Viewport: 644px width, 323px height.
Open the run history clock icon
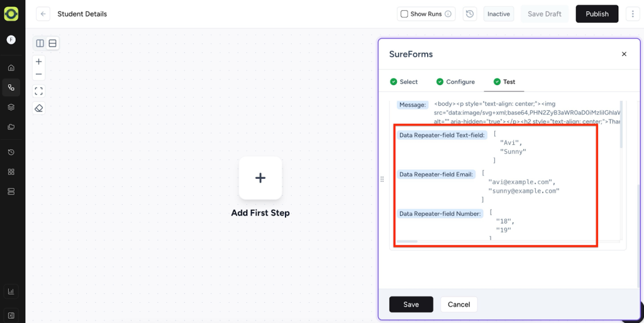469,14
